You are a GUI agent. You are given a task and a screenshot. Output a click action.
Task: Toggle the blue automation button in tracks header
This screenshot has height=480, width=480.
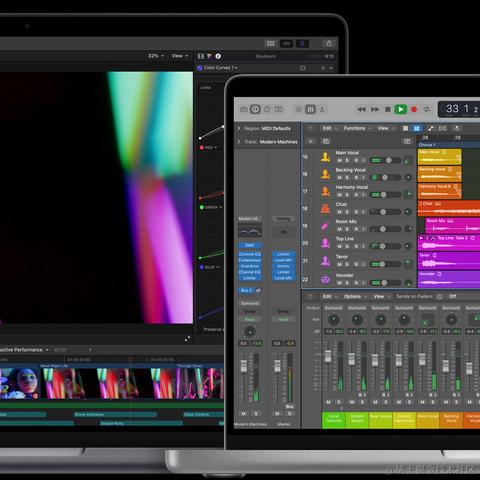417,128
